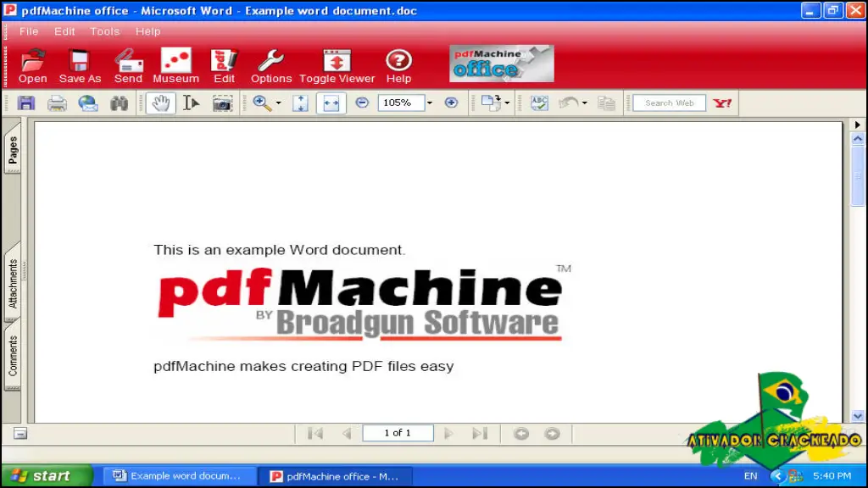The width and height of the screenshot is (868, 488).
Task: Click the rotate page icon
Action: [x=491, y=103]
